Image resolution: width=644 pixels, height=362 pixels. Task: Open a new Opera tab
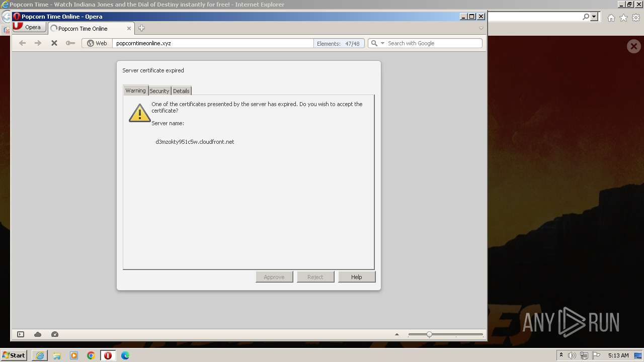tap(141, 28)
